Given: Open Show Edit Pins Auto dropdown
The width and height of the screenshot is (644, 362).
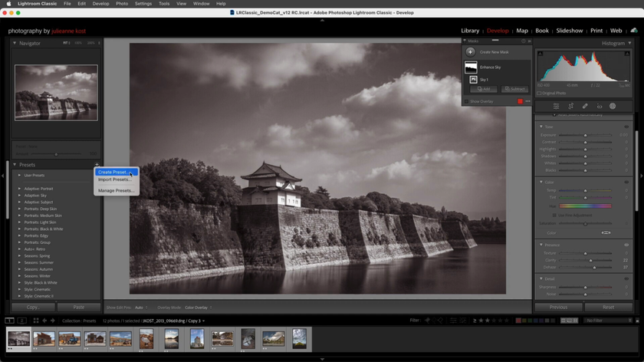Looking at the screenshot, I should [x=141, y=308].
